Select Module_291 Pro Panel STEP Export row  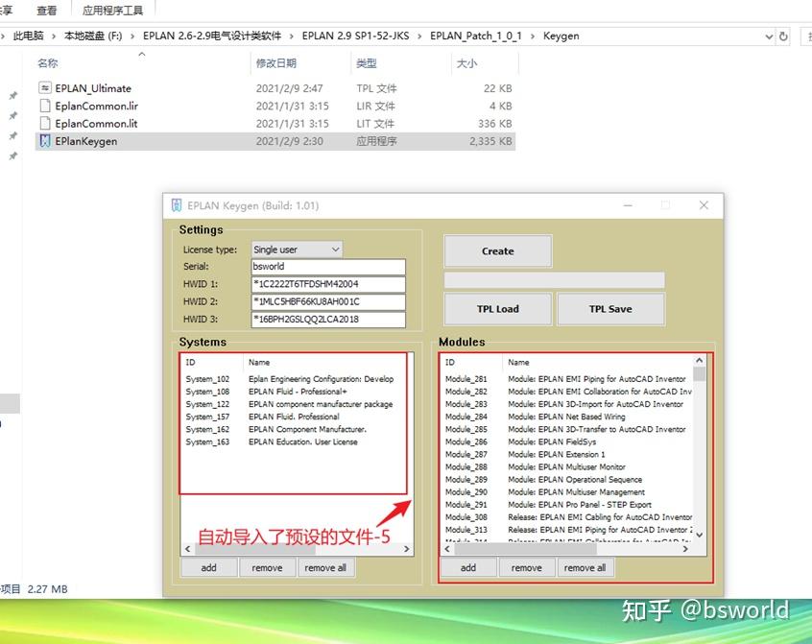[567, 505]
